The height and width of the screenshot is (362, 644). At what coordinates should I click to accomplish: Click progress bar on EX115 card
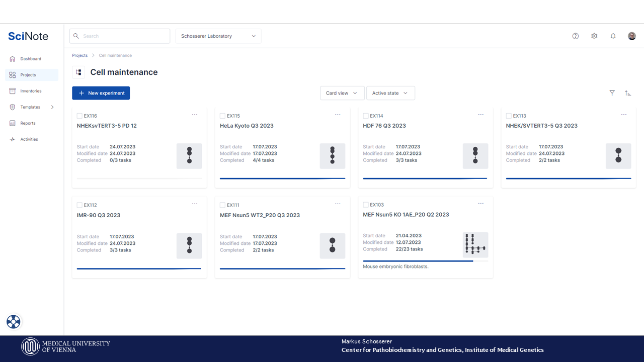point(283,178)
